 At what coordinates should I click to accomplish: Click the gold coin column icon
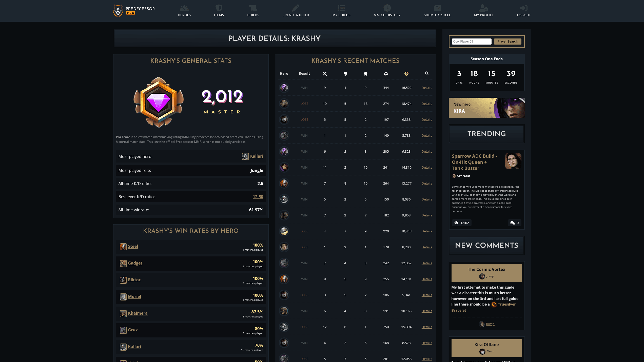point(406,74)
